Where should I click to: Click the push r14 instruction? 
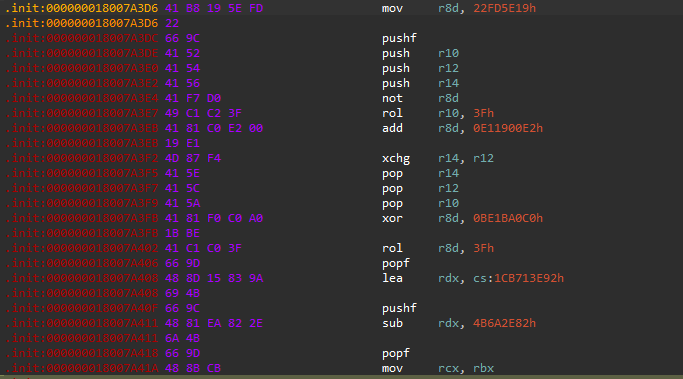pos(420,83)
